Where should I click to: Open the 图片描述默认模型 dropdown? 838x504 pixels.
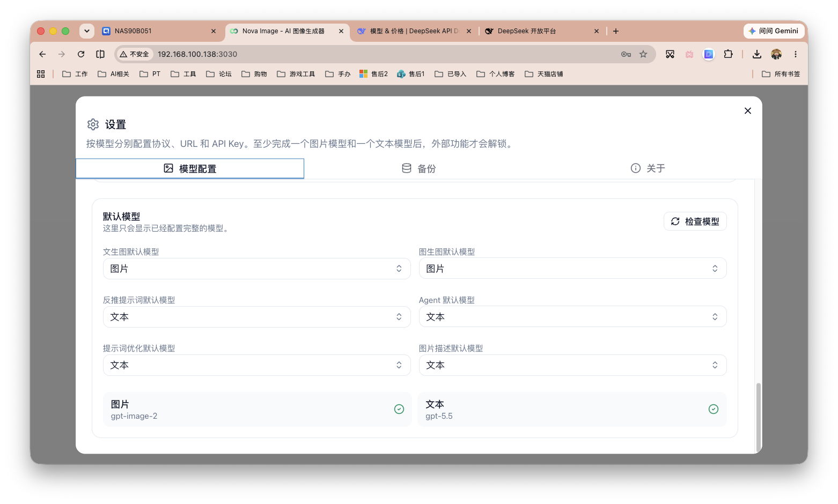[x=572, y=365]
